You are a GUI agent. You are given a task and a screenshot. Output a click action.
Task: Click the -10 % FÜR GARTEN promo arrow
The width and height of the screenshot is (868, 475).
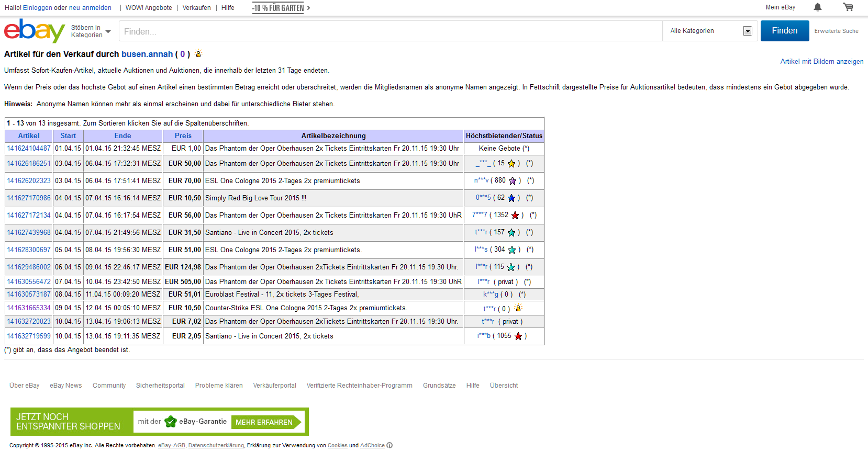coord(308,8)
